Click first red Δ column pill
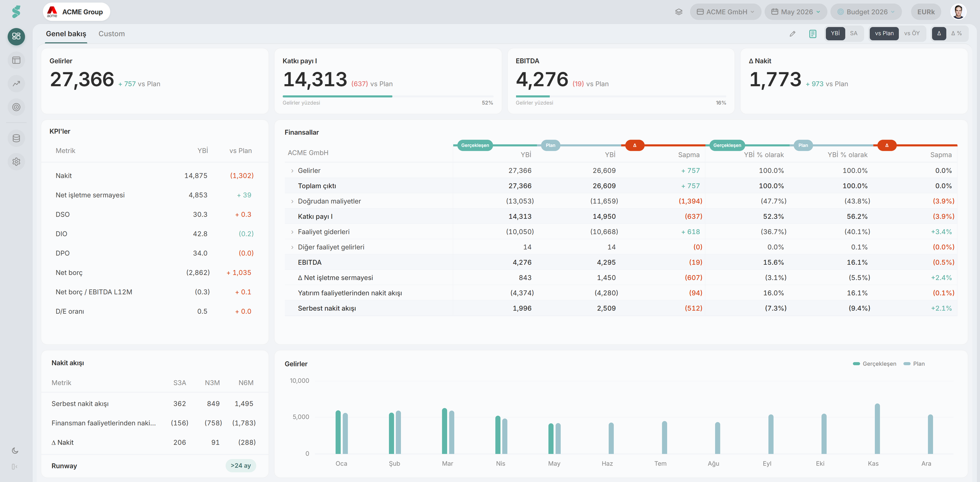The height and width of the screenshot is (482, 980). [635, 145]
